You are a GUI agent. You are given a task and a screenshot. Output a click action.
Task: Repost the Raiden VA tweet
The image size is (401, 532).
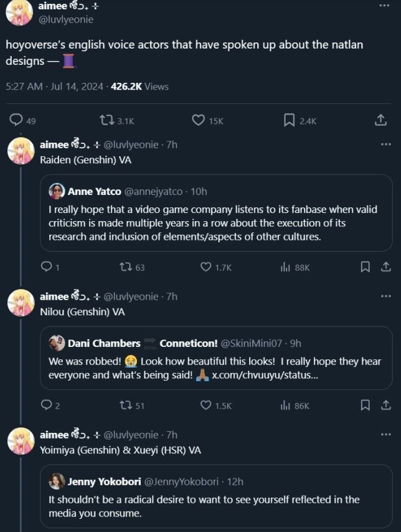point(125,267)
